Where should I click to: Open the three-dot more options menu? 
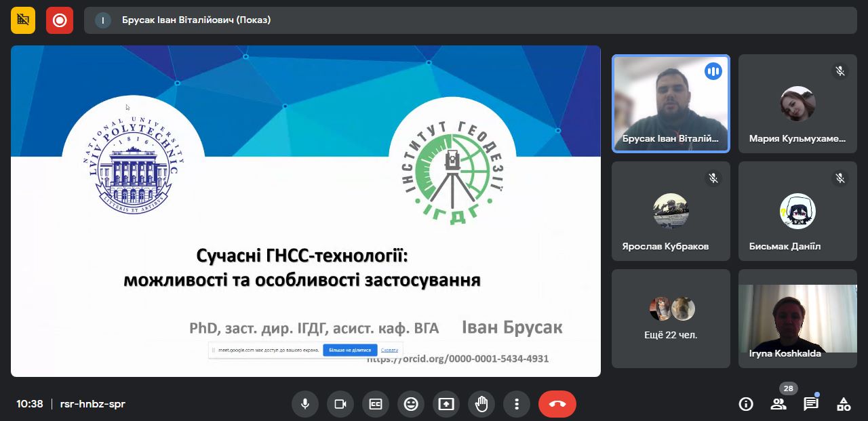pyautogui.click(x=517, y=404)
